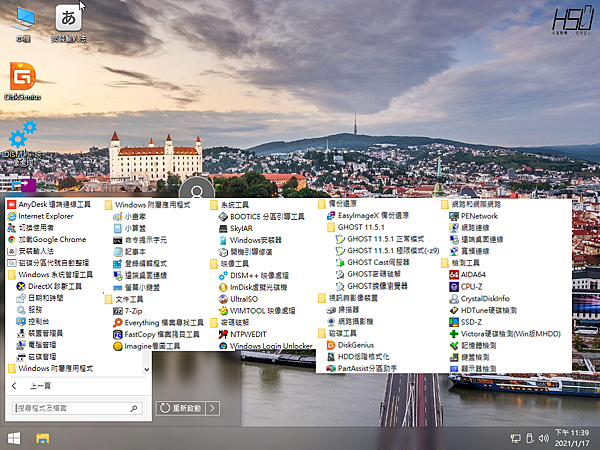
Task: Open 命令提示字元 command prompt entry
Action: point(140,240)
